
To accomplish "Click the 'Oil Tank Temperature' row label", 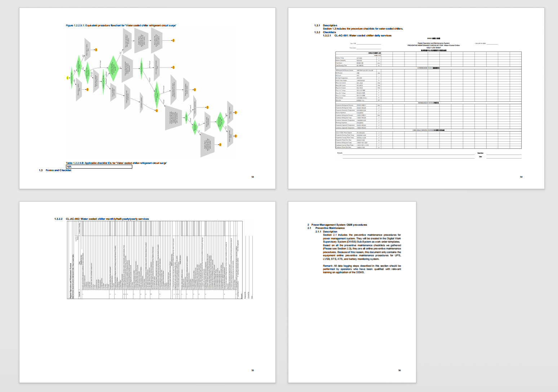I will click(x=342, y=78).
